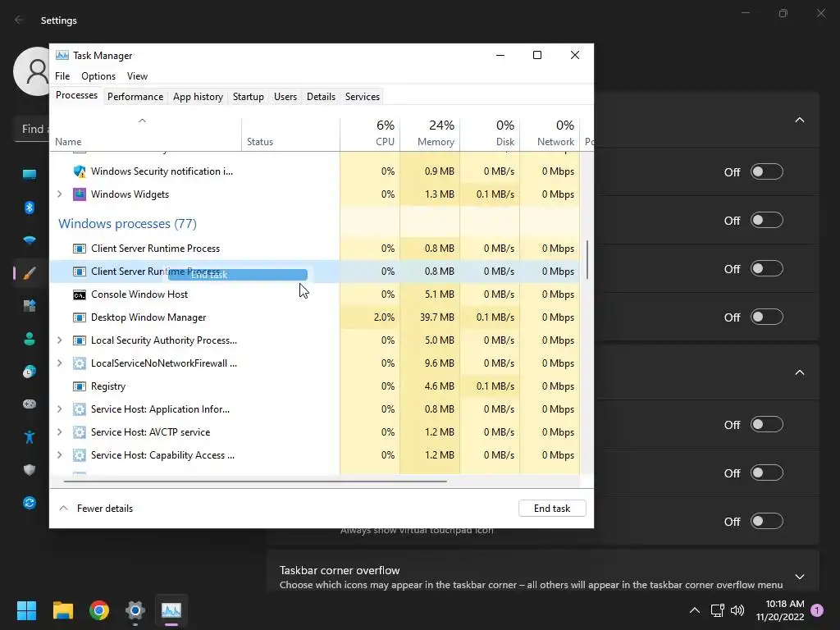Click Task Manager horizontal scrollbar
This screenshot has width=840, height=630.
click(255, 482)
